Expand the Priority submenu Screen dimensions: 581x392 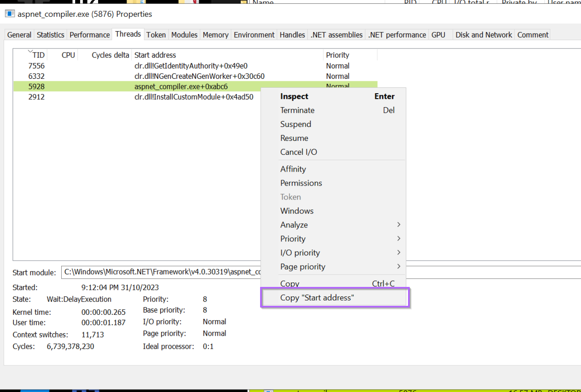point(333,239)
